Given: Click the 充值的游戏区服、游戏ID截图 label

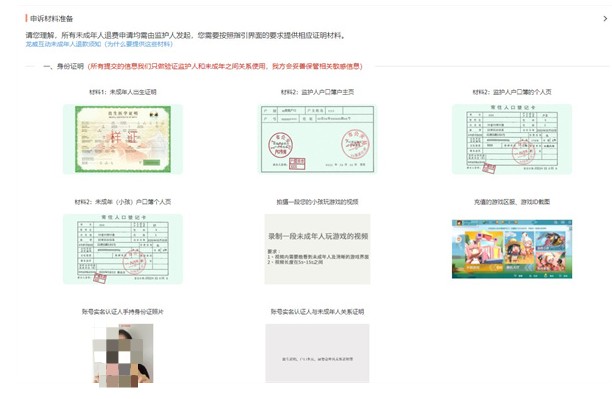Looking at the screenshot, I should pyautogui.click(x=512, y=202).
